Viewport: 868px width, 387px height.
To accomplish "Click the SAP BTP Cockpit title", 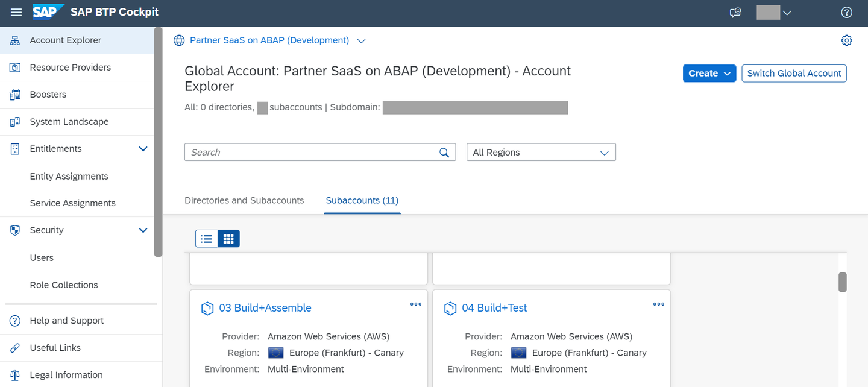I will (x=115, y=12).
